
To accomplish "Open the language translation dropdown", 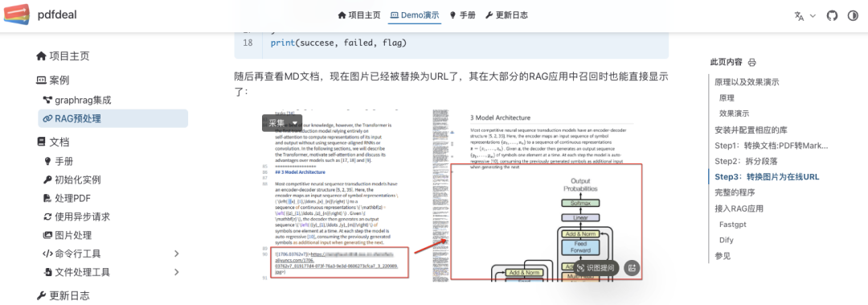I will pyautogui.click(x=805, y=15).
